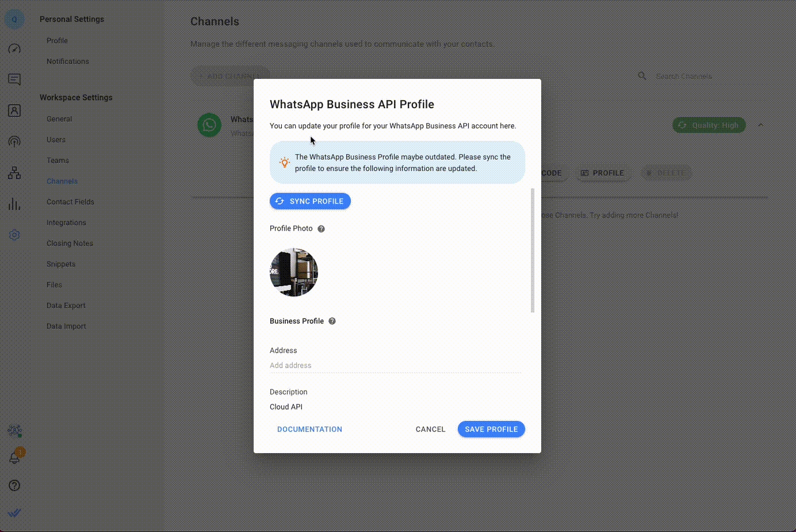Open the workflows icon in sidebar
796x532 pixels.
(x=14, y=173)
